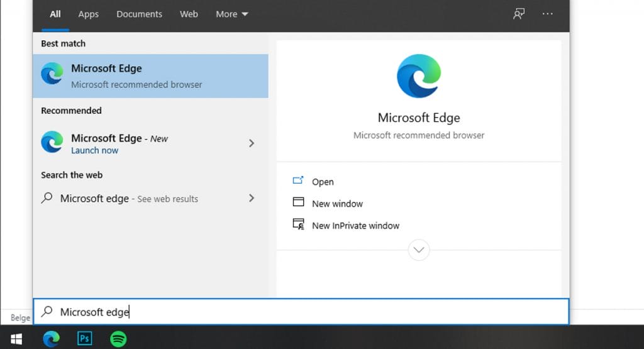Expand the Microsoft Edge New recommendation arrow

252,143
